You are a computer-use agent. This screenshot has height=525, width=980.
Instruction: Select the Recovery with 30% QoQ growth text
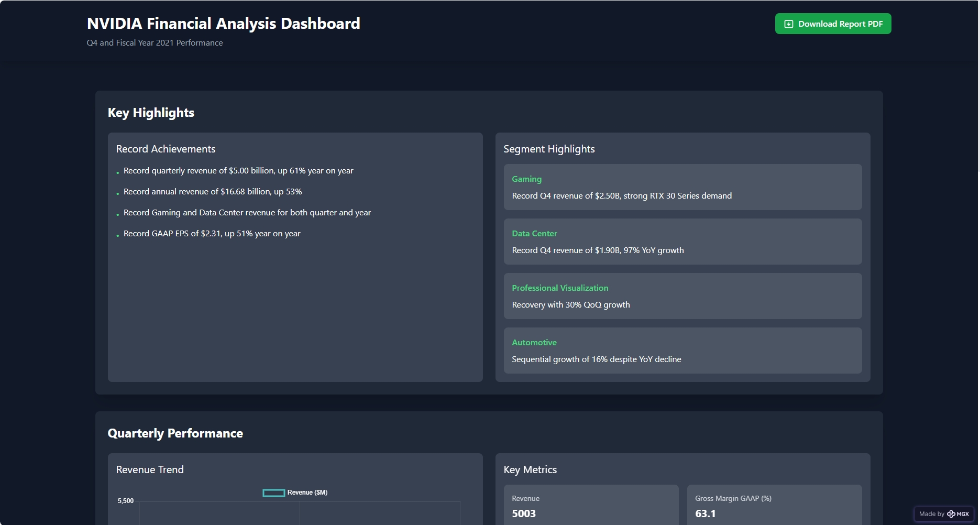[571, 305]
